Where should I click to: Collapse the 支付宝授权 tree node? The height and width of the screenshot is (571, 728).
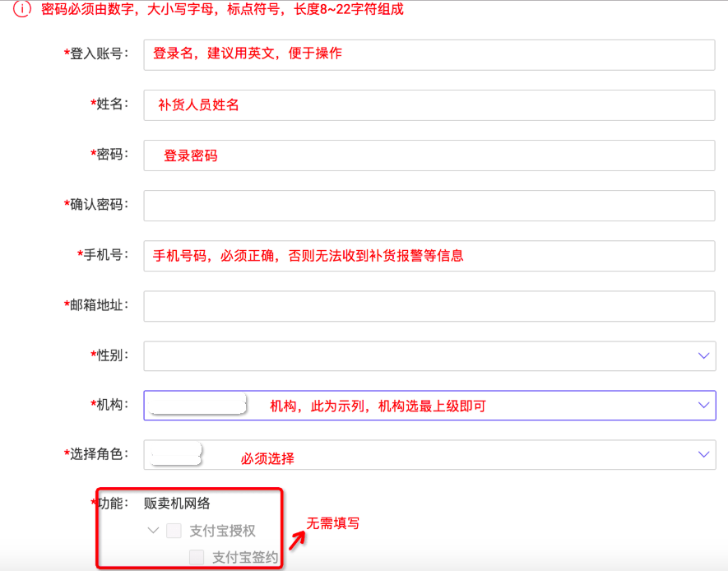(x=153, y=530)
